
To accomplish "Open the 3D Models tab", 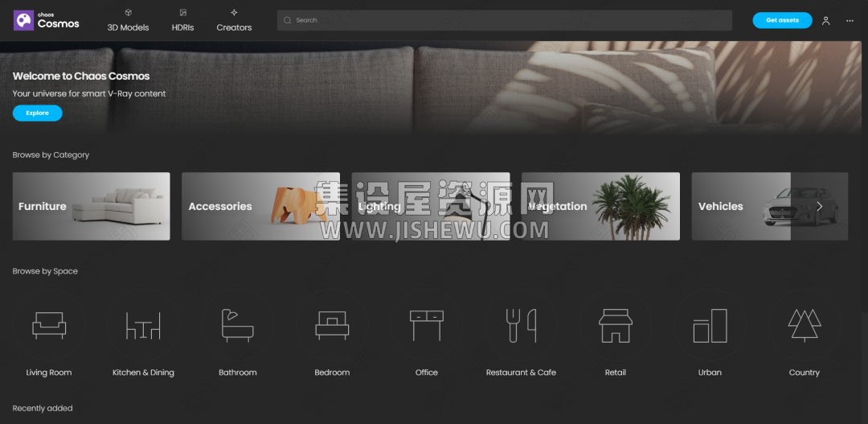I will (128, 20).
